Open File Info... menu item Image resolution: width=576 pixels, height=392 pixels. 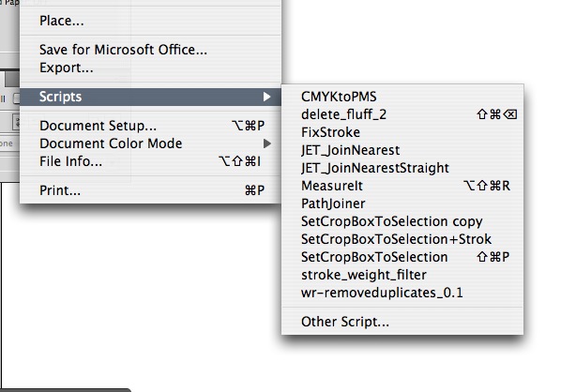click(x=151, y=161)
